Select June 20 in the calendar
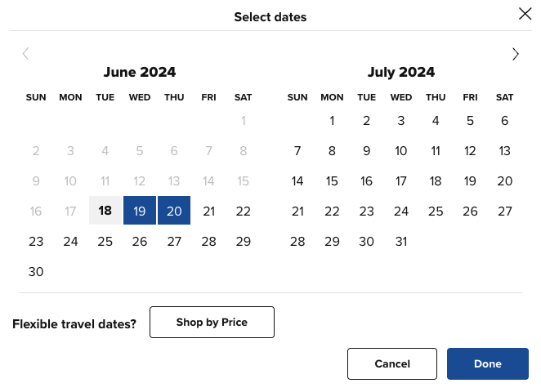 [174, 211]
